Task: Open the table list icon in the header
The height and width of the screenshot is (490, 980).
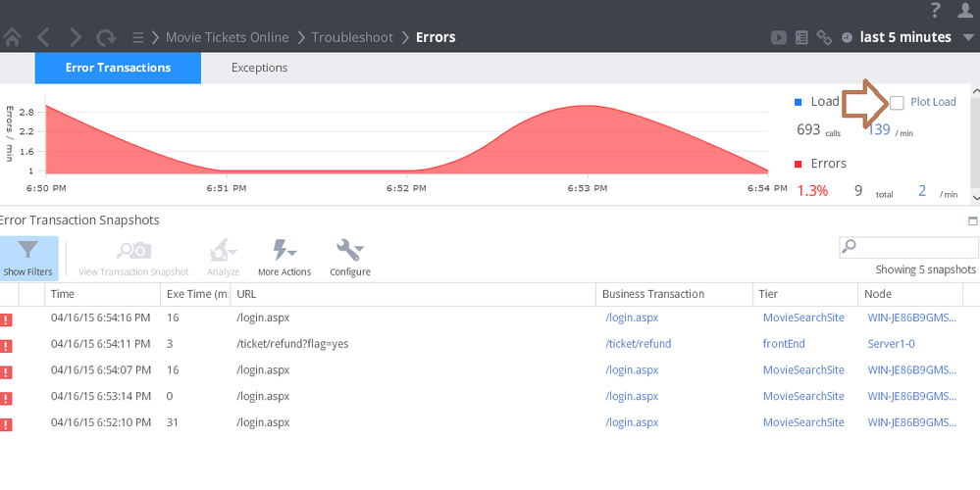Action: [x=801, y=37]
